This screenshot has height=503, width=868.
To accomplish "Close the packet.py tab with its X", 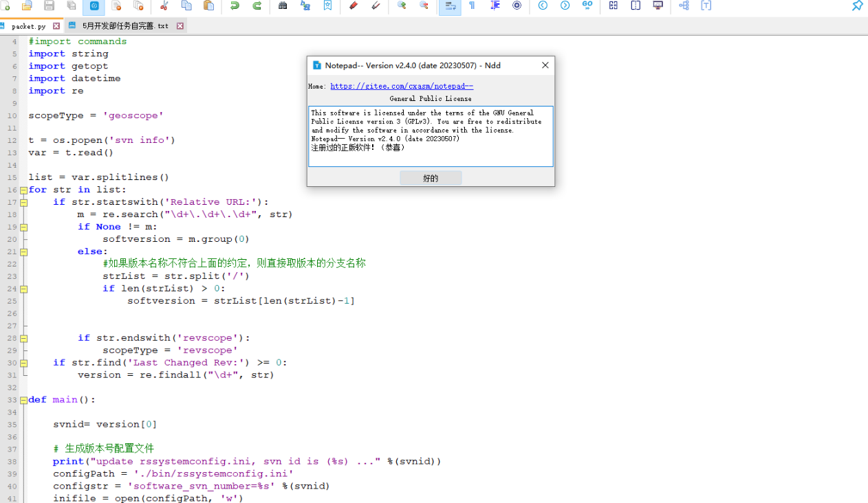I will 56,26.
